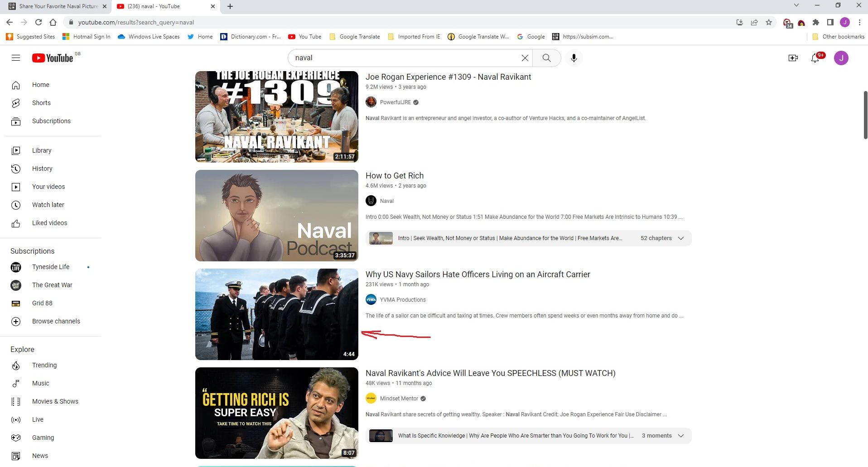Open Joe Rogan #1309 video thumbnail
The image size is (868, 467).
(x=277, y=117)
